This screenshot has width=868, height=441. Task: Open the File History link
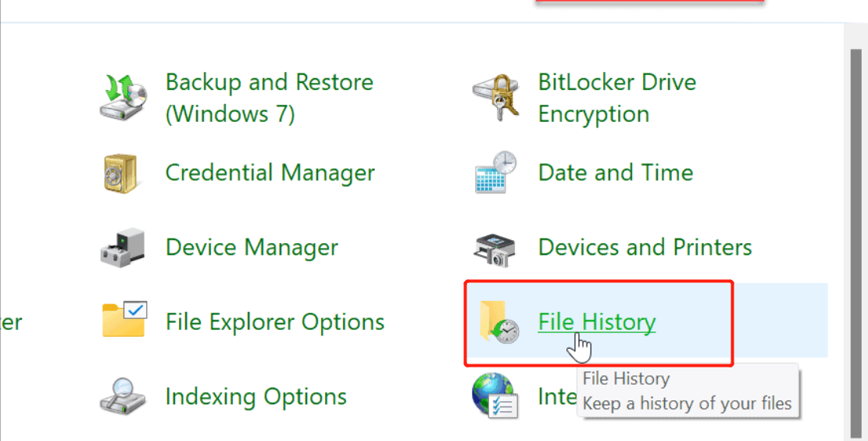pos(597,322)
